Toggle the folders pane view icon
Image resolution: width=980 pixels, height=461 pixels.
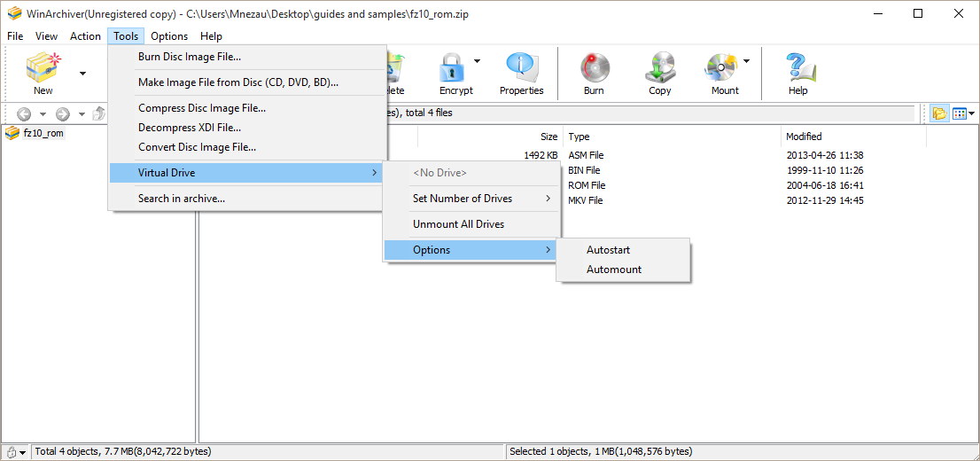pos(938,113)
